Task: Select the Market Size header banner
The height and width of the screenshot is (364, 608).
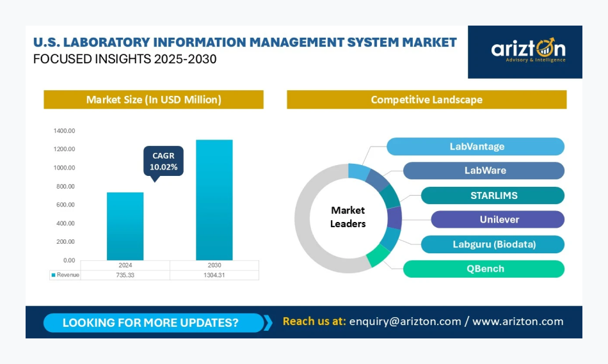Action: 154,100
